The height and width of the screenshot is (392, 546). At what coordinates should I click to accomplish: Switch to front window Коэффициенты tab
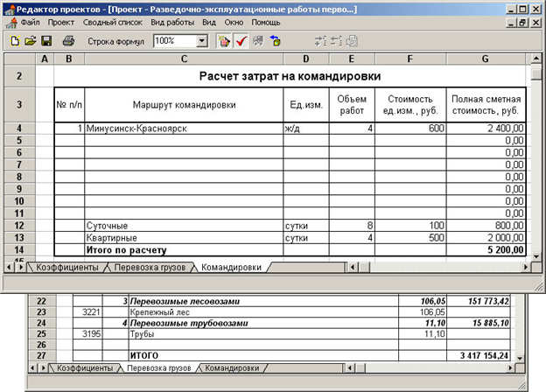pyautogui.click(x=67, y=268)
